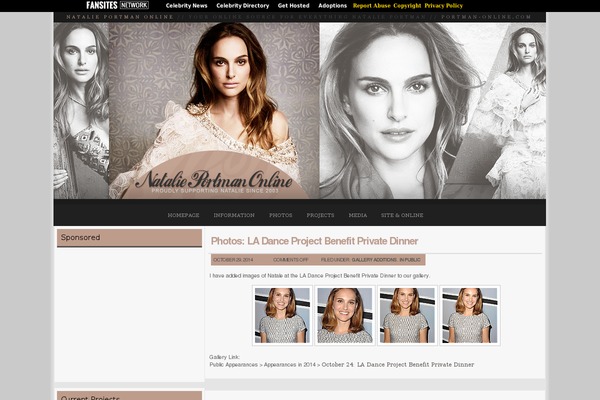This screenshot has height=400, width=600.
Task: Follow the Appearances in 2014 link
Action: pyautogui.click(x=290, y=364)
